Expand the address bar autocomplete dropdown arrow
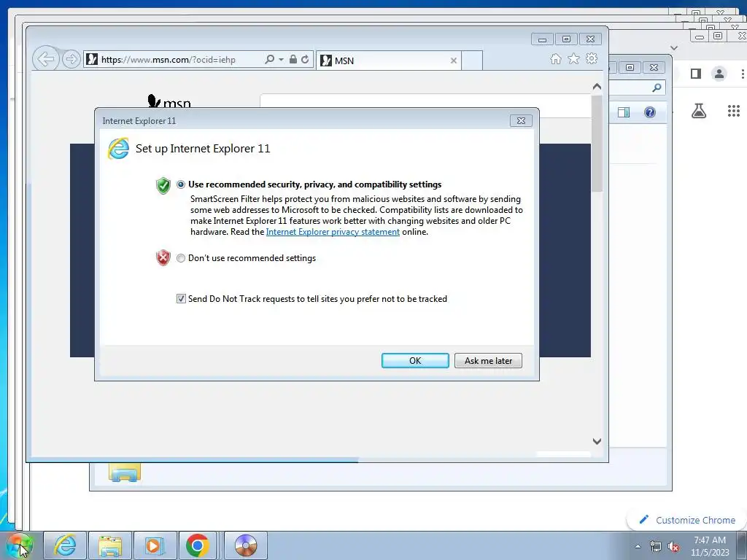Viewport: 747px width, 560px height. tap(281, 60)
